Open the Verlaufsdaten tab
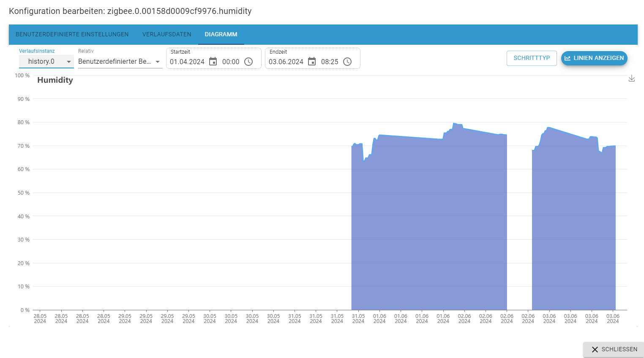This screenshot has width=644, height=358. (x=167, y=35)
